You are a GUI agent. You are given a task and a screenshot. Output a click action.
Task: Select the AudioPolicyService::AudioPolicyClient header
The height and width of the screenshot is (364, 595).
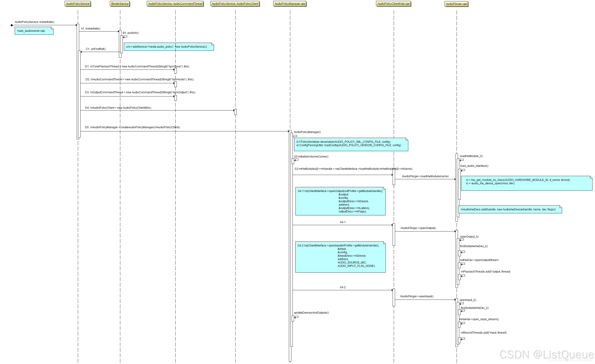(235, 4)
